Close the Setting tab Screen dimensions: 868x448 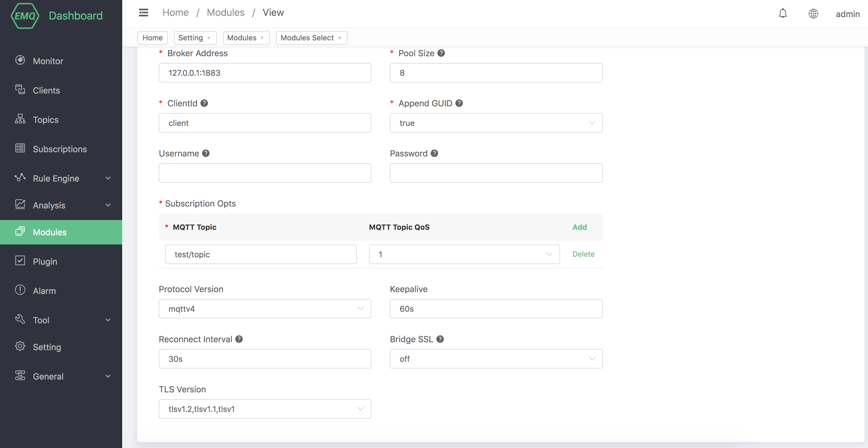[209, 38]
